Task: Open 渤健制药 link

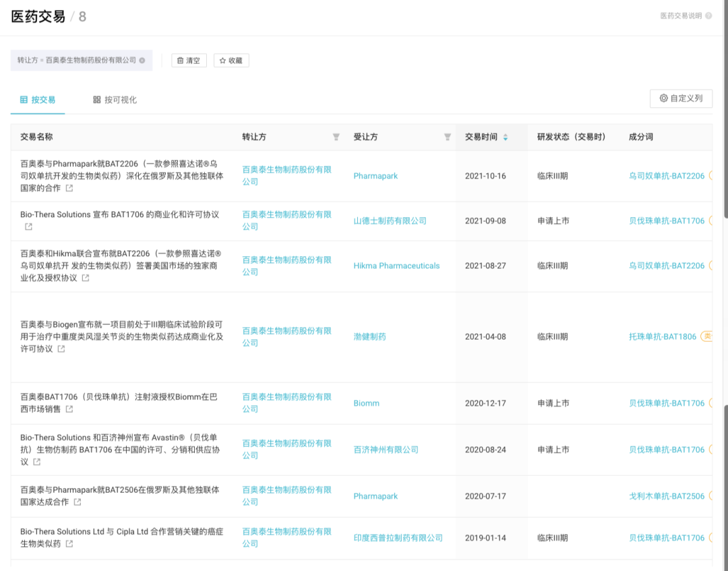Action: pyautogui.click(x=369, y=336)
